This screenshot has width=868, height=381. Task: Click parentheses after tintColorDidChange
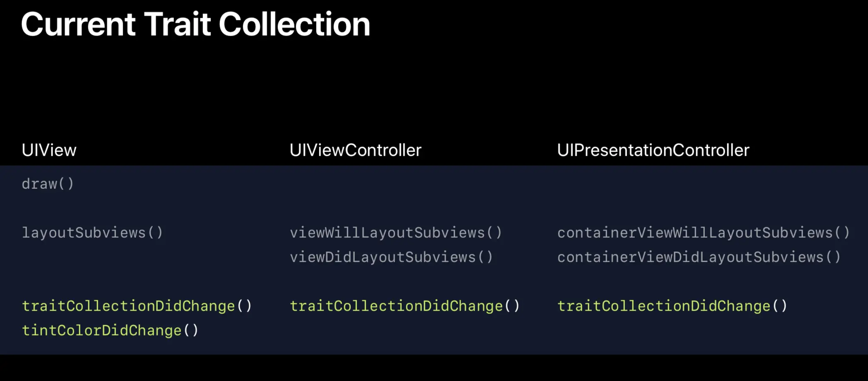tap(191, 330)
